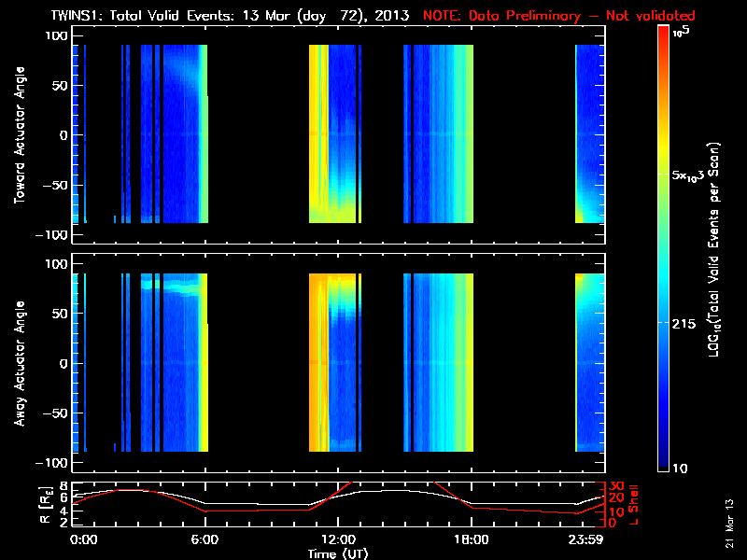Click the '23:59' time tick label
The image size is (747, 560).
587,539
